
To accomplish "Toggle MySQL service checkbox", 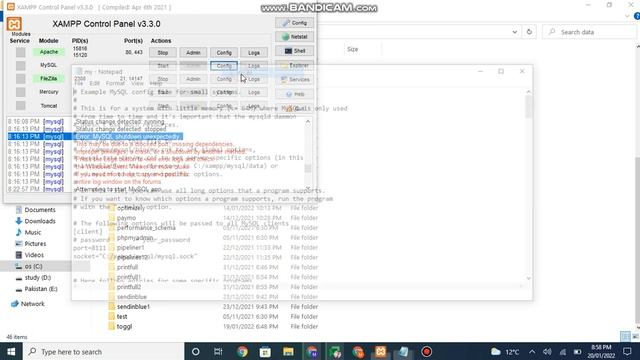I will (x=20, y=65).
